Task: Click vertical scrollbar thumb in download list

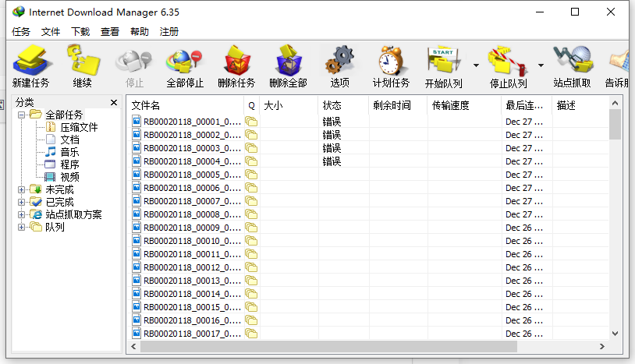Action: (615, 125)
